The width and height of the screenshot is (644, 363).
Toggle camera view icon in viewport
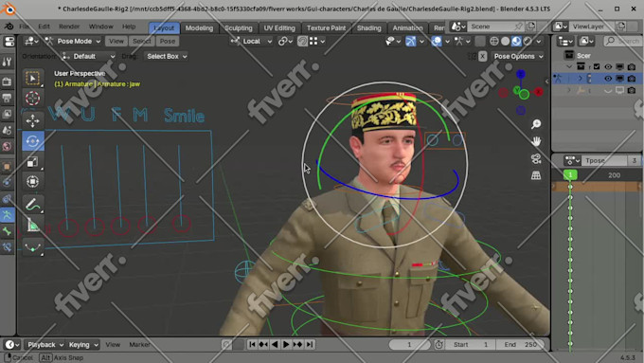point(536,158)
